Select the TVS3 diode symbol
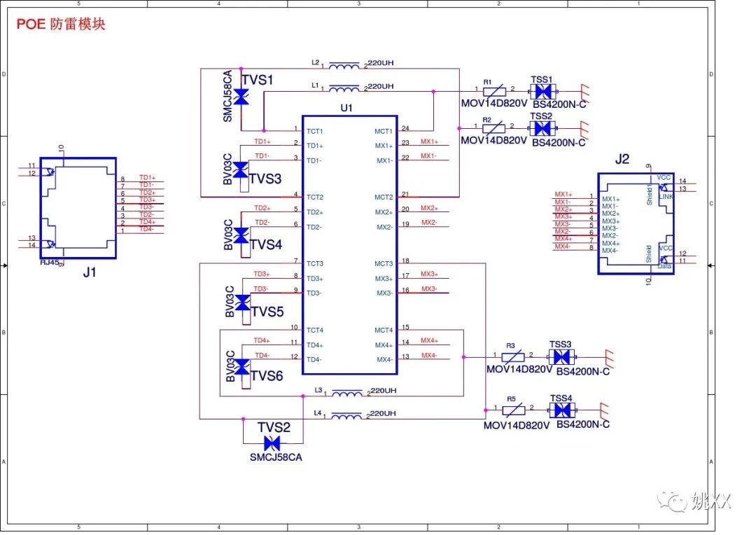The image size is (756, 535). pyautogui.click(x=241, y=169)
